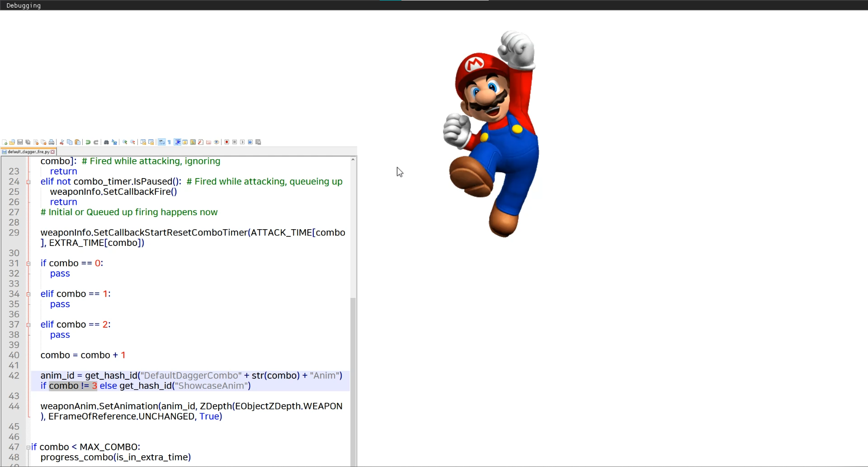Print the document with the printer icon

(x=52, y=142)
